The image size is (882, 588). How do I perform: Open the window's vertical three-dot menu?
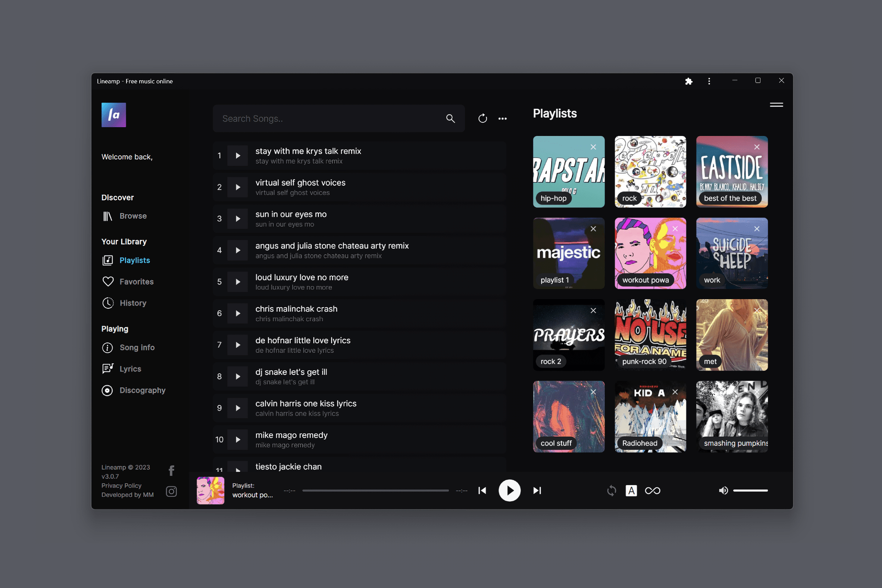click(x=709, y=81)
